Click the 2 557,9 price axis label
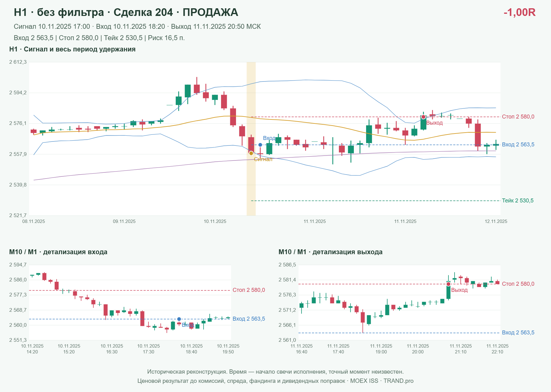Screen dimensions: 551x392 pyautogui.click(x=18, y=154)
